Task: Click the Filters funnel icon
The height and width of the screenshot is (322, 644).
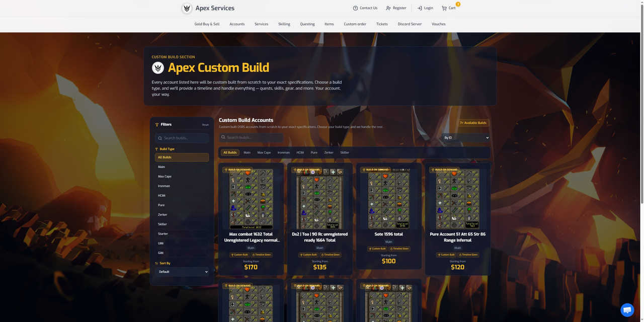Action: coord(157,124)
